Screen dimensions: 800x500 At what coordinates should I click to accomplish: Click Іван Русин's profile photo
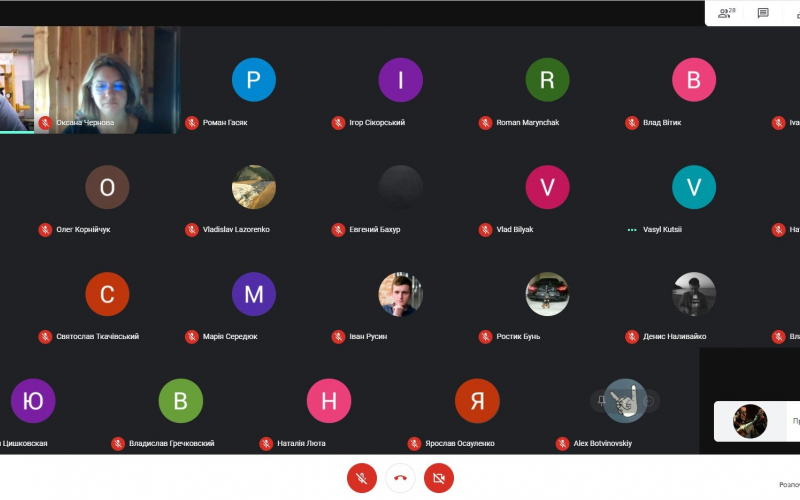401,294
